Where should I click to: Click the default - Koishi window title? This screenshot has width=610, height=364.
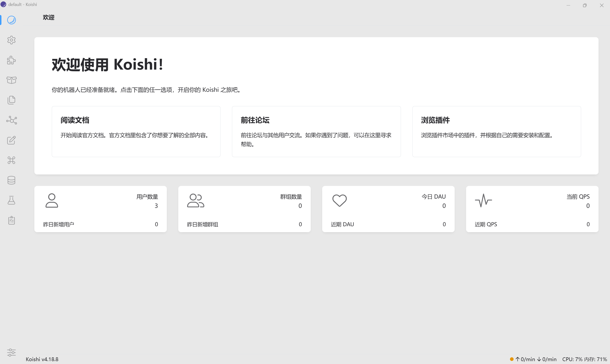(x=23, y=5)
